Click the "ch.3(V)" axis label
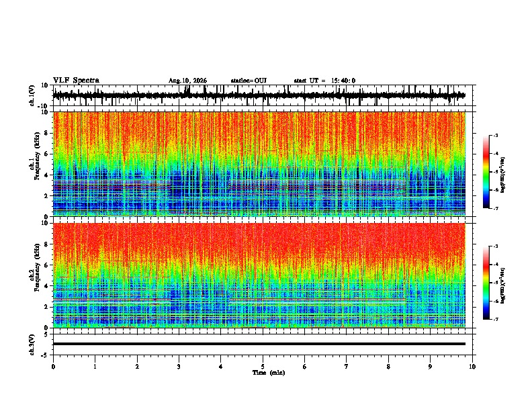 tap(32, 345)
